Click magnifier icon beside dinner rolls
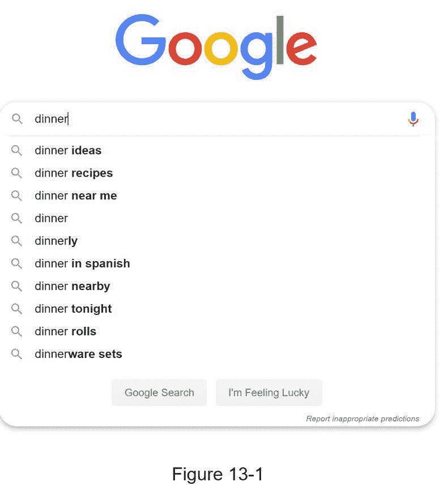Image resolution: width=448 pixels, height=490 pixels. tap(16, 331)
